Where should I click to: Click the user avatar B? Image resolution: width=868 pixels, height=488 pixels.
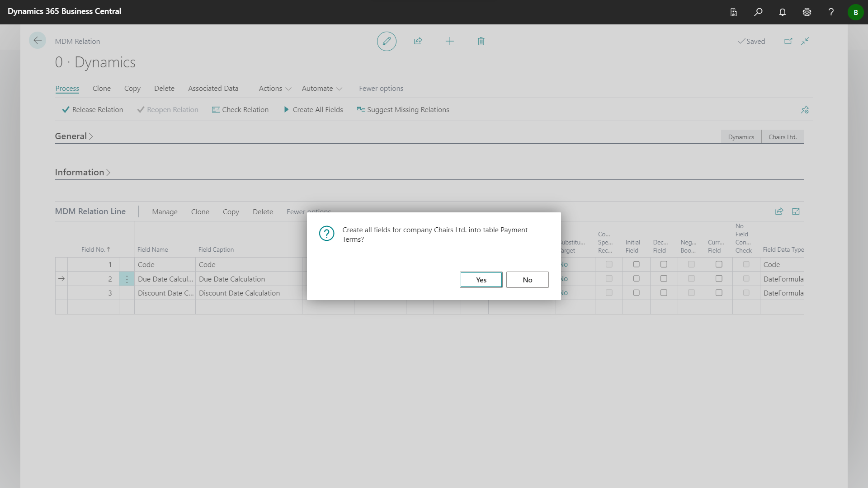855,12
